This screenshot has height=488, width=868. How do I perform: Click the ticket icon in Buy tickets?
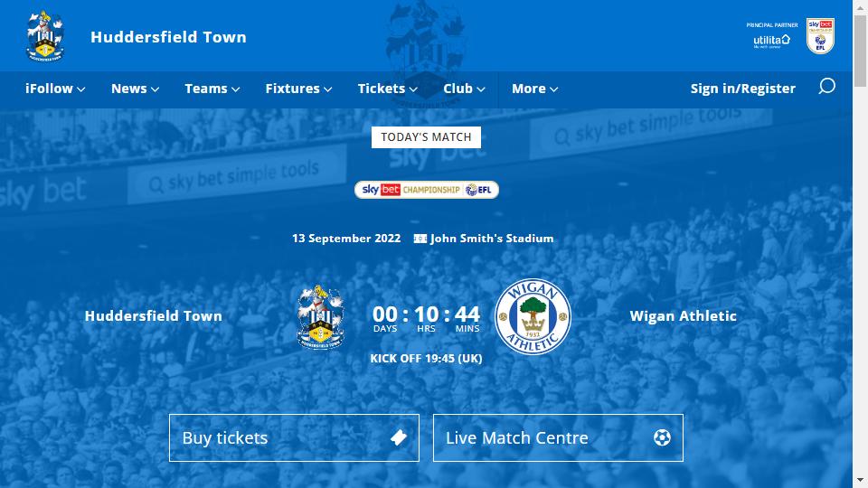click(x=399, y=437)
